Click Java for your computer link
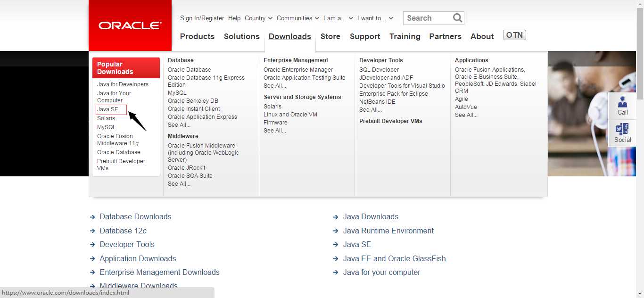This screenshot has height=298, width=644. [381, 272]
